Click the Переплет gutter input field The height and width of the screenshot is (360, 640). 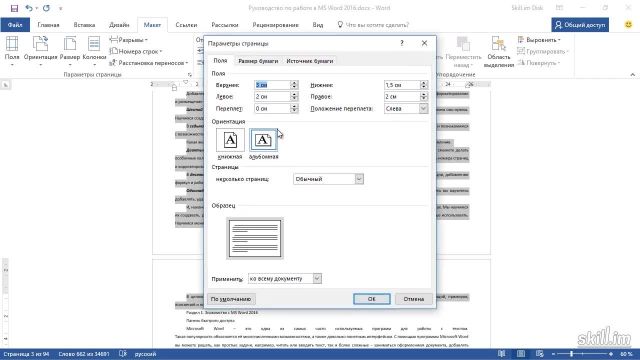click(x=272, y=109)
